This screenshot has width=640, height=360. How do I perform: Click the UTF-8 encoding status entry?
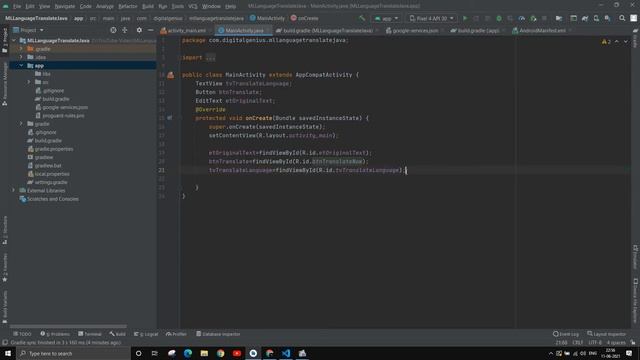pos(595,342)
